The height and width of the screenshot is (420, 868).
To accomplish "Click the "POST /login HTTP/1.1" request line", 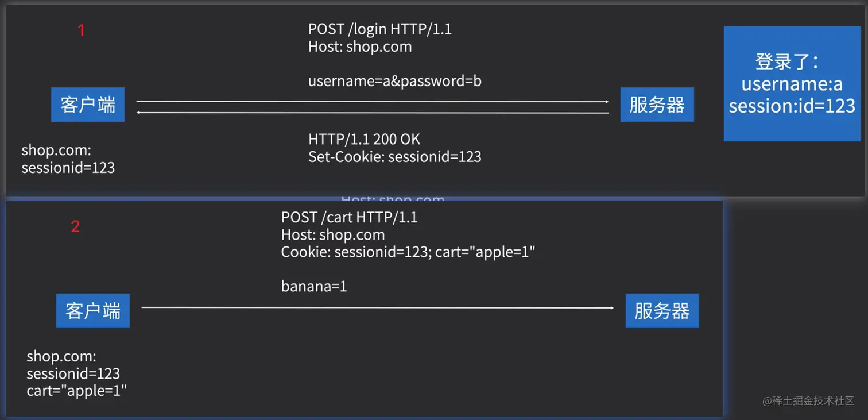I will [x=379, y=29].
